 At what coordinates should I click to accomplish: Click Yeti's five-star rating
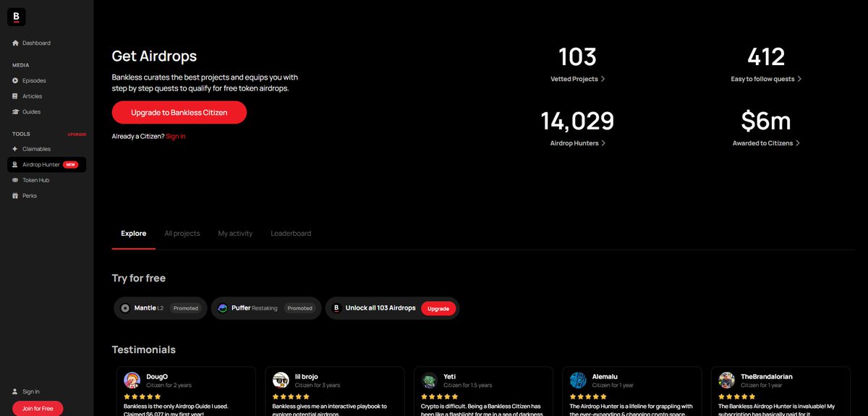click(x=440, y=396)
